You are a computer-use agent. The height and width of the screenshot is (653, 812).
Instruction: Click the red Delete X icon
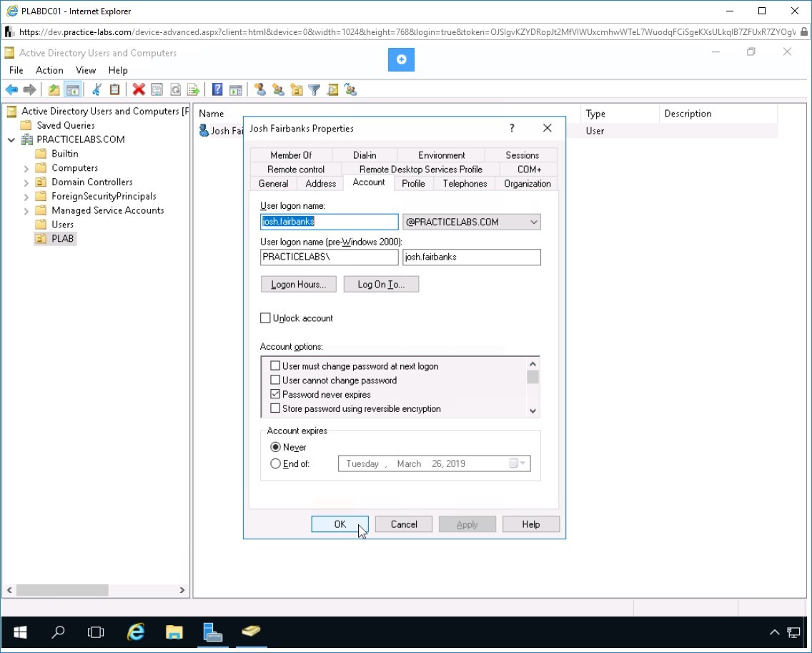pos(138,89)
